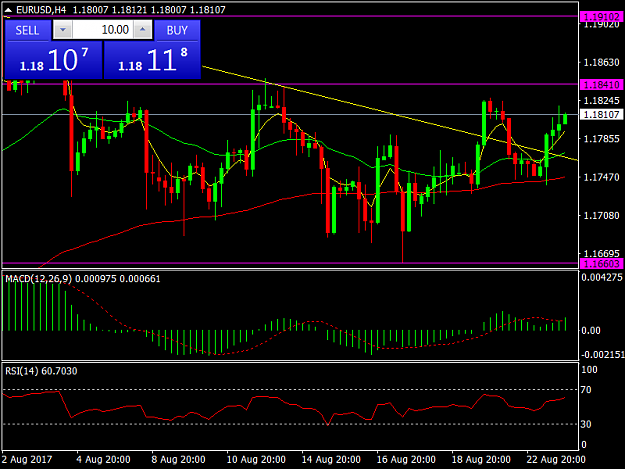Image resolution: width=625 pixels, height=469 pixels.
Task: Click the 1.16603 magenta price label
Action: coord(601,264)
